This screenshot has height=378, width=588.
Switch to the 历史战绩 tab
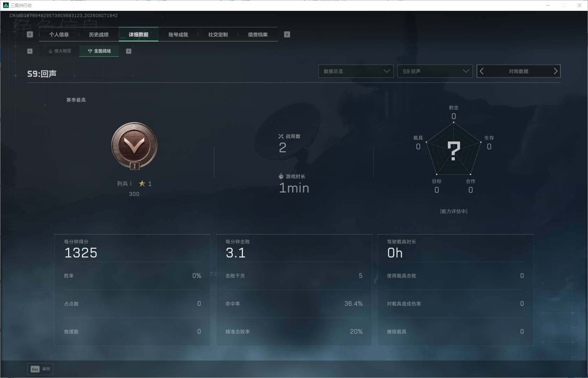pyautogui.click(x=99, y=35)
